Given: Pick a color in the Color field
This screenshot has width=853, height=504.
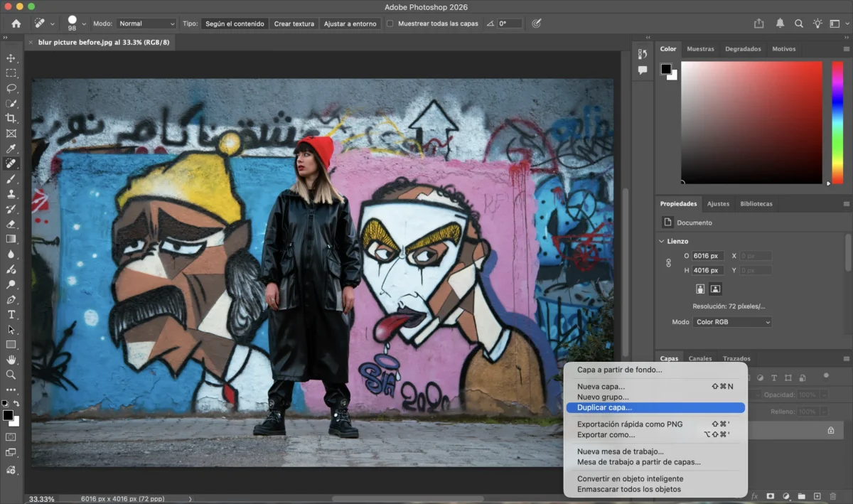Looking at the screenshot, I should (751, 122).
